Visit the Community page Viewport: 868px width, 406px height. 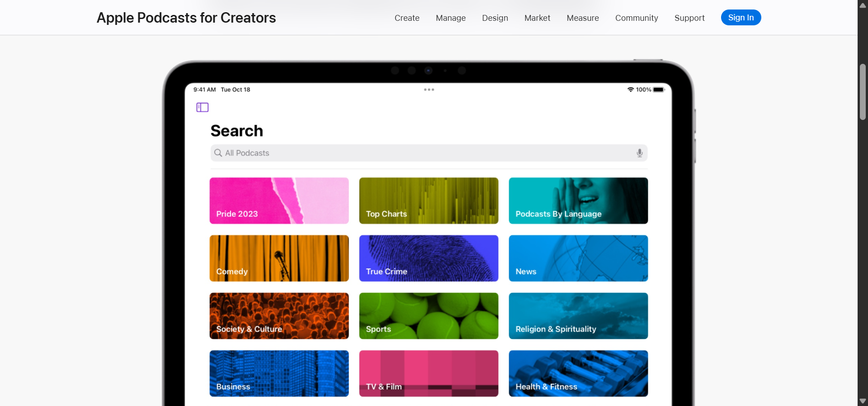pyautogui.click(x=637, y=18)
